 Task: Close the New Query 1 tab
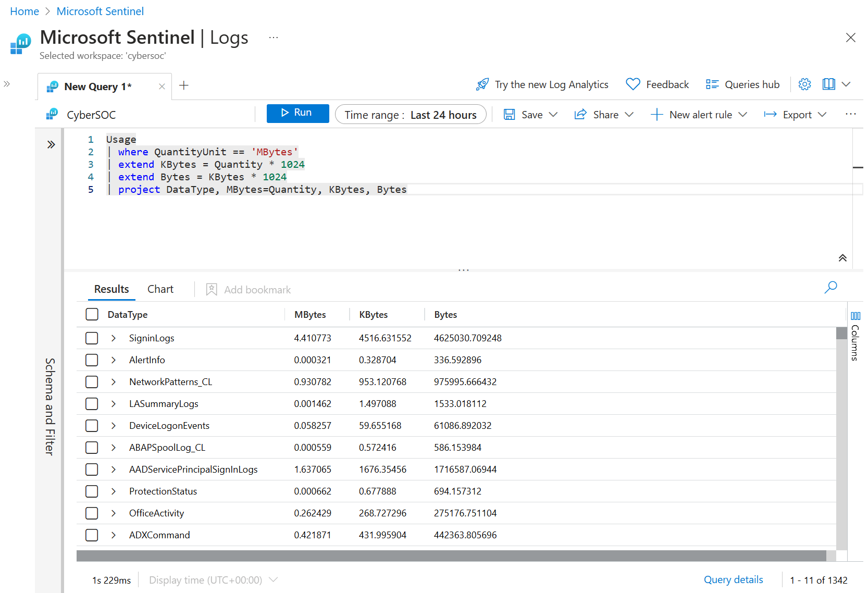pos(162,87)
